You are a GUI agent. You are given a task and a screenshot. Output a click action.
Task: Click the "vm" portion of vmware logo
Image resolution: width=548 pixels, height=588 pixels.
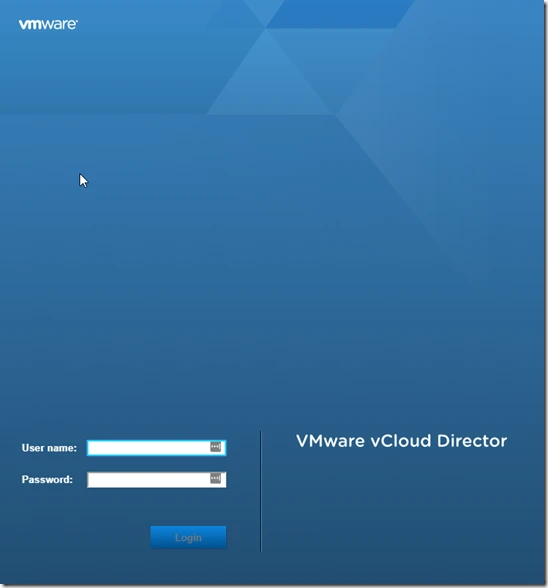tap(31, 25)
